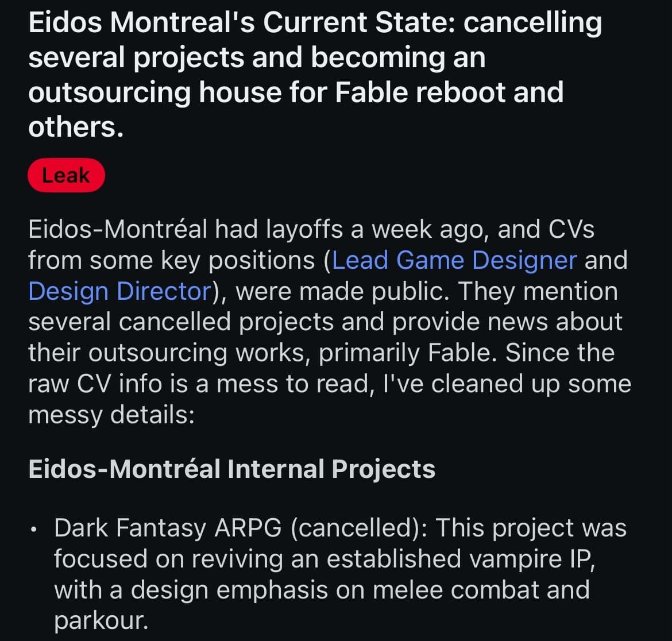Tap 'messy details:' at the paragraph end

coord(112,415)
